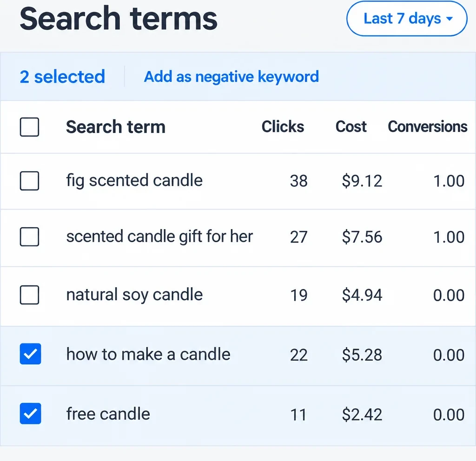Click the $7.56 cost value

[x=362, y=237]
